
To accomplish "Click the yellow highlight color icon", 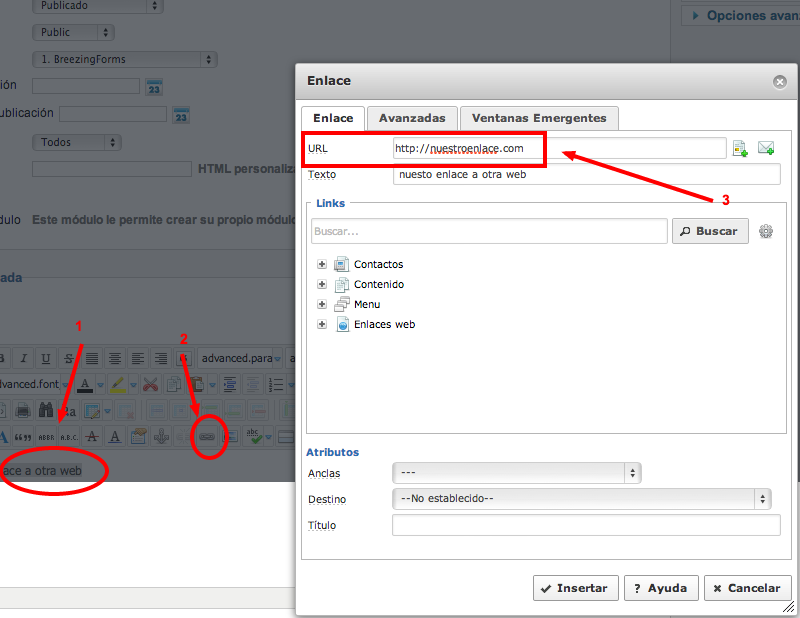I will tap(118, 384).
